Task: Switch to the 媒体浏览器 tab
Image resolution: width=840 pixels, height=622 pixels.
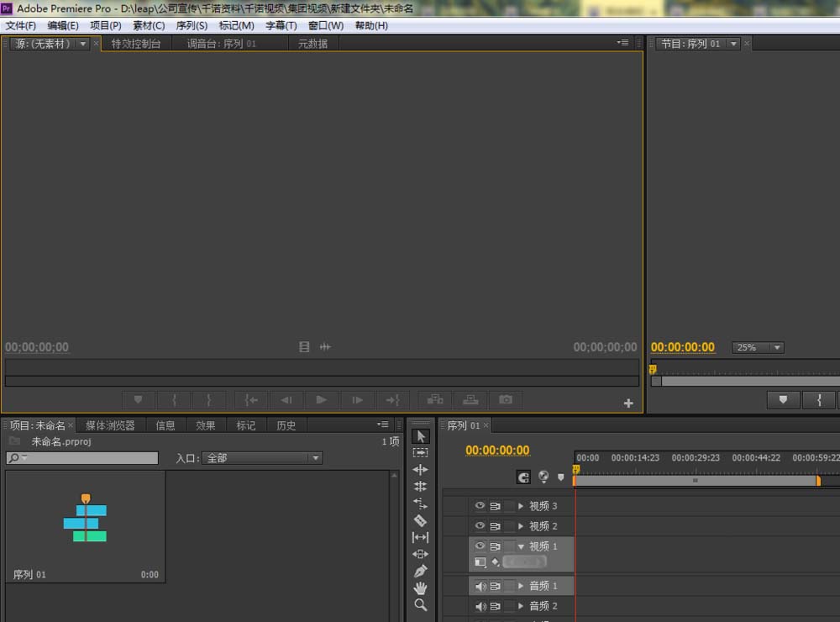Action: pos(110,426)
